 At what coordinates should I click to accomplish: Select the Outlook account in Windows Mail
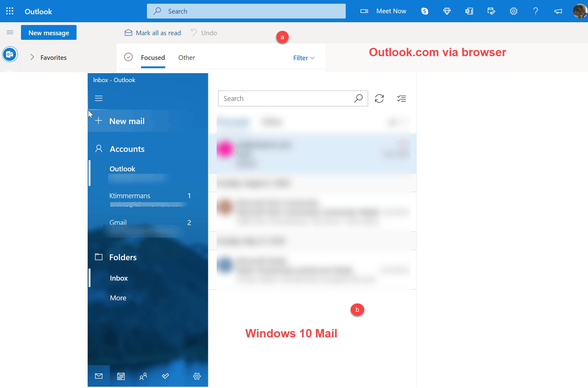point(148,173)
